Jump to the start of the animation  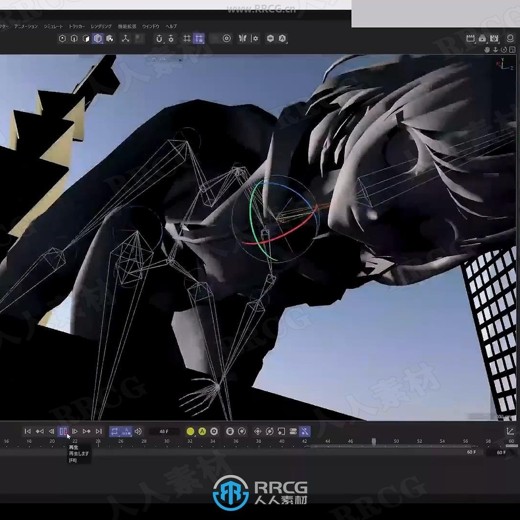pyautogui.click(x=28, y=431)
